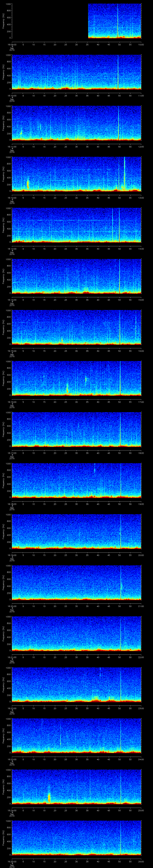
Task: Click the "16:19:00" start time label
Action: pyautogui.click(x=12, y=555)
